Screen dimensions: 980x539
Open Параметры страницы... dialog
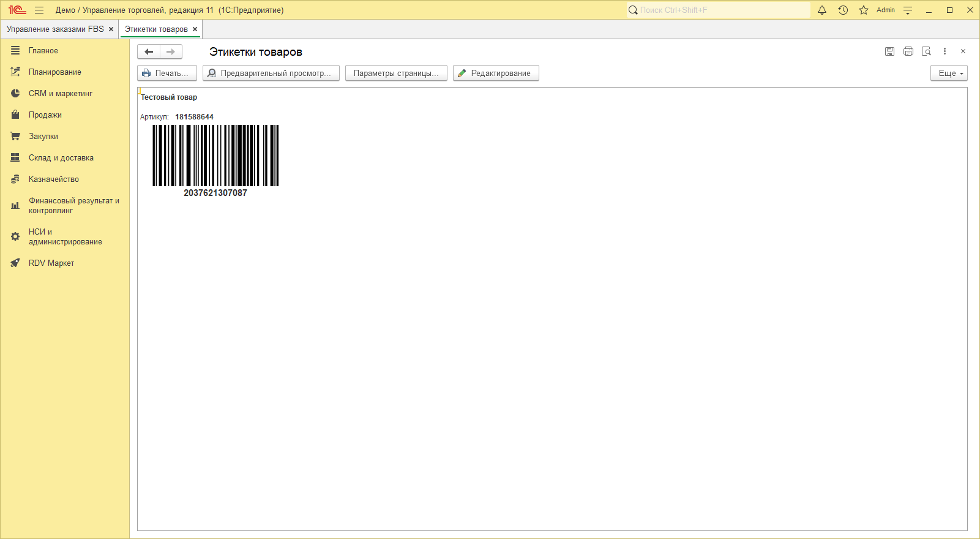pos(396,73)
